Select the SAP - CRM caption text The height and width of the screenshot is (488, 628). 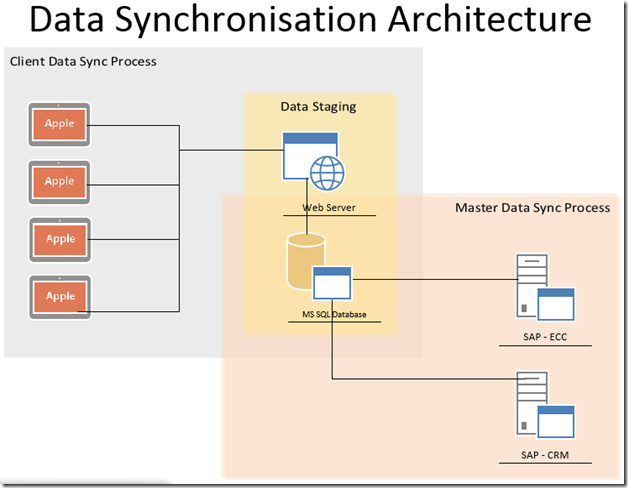[545, 456]
